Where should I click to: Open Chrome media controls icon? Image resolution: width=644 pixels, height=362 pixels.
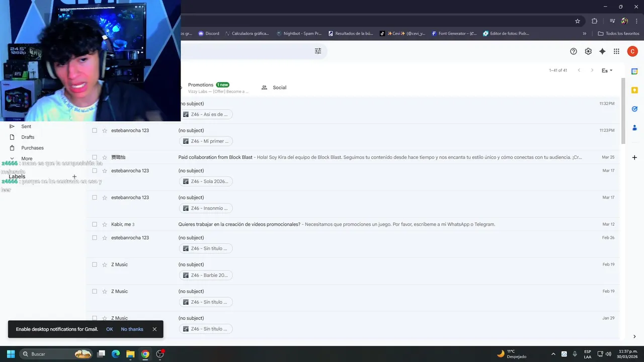612,21
